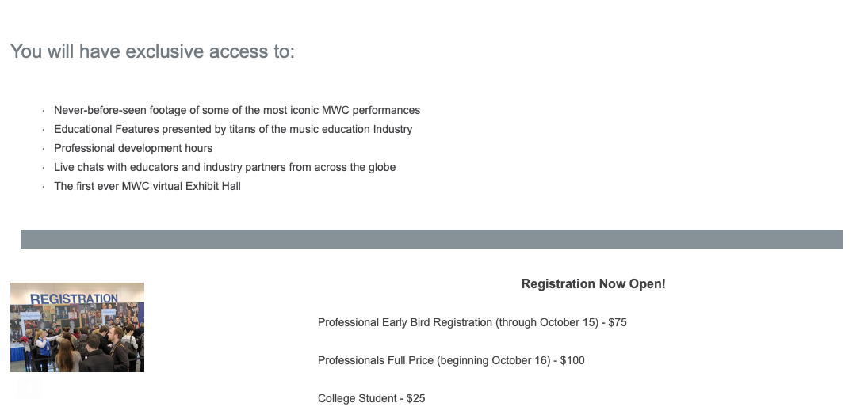Click the bullet dot before 'Professional development hours'
This screenshot has height=407, width=868.
click(x=43, y=149)
